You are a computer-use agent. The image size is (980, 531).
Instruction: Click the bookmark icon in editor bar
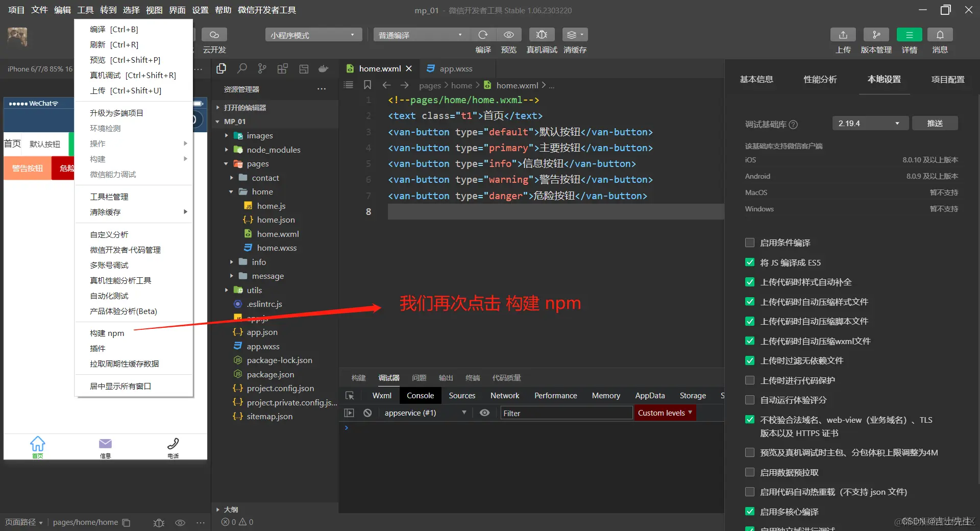367,85
